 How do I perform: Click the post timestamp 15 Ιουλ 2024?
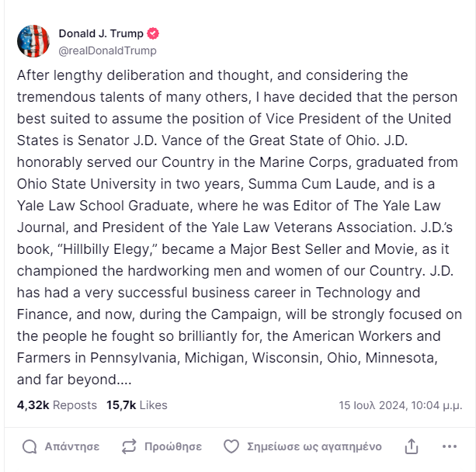400,405
